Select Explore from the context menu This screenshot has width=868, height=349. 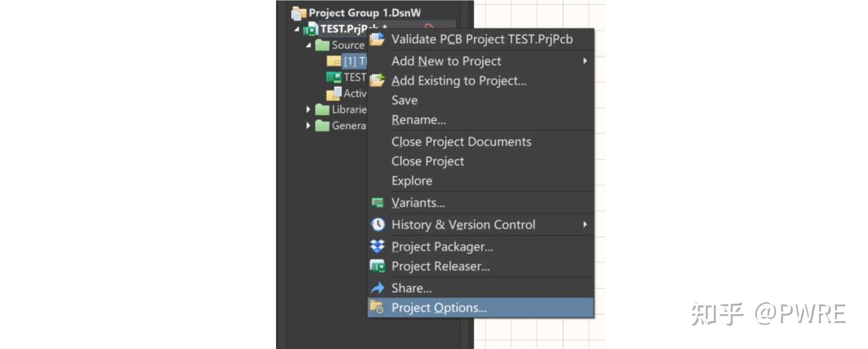(412, 181)
